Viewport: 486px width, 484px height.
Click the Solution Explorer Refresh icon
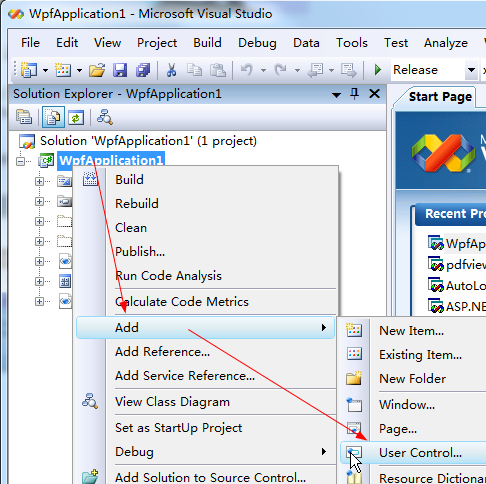[x=76, y=118]
